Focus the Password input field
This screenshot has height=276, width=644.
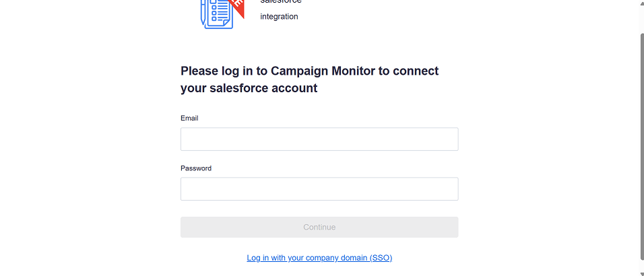[x=319, y=189]
